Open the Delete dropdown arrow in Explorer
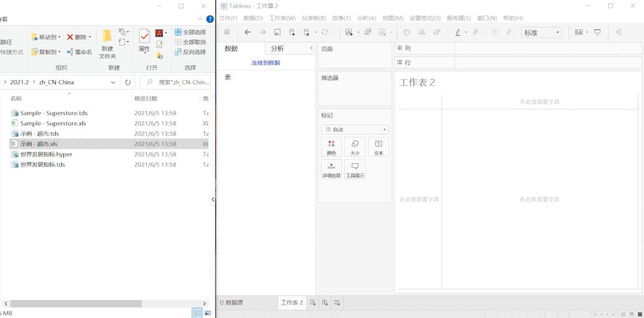644x318 pixels. click(x=90, y=37)
